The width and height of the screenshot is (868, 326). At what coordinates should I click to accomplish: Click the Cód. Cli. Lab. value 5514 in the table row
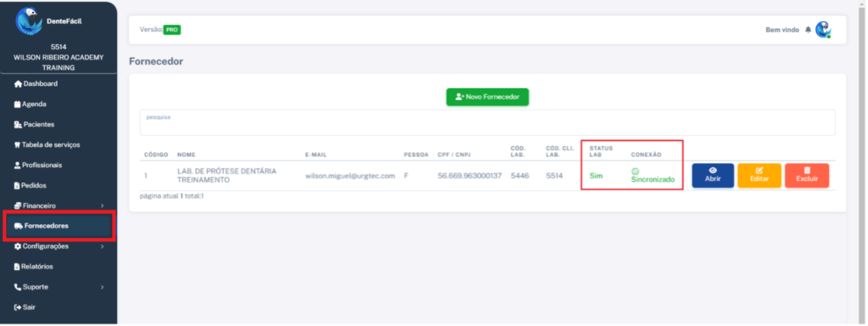[554, 176]
